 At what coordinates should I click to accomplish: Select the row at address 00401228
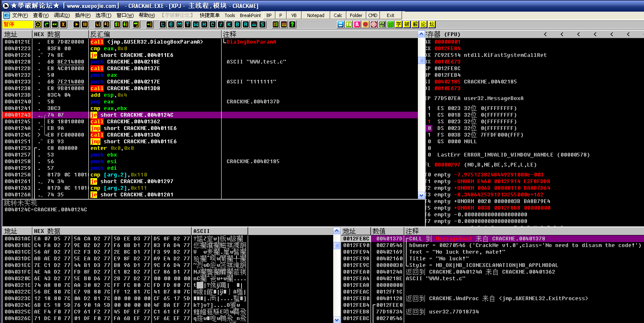point(210,62)
